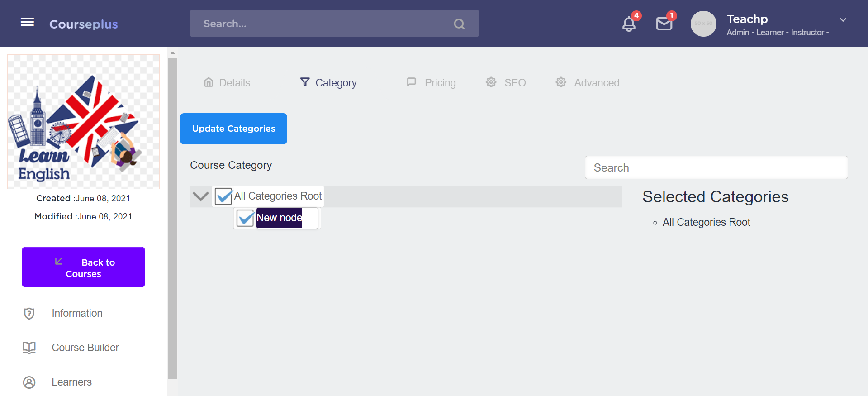Open the mail messages icon
The image size is (868, 396).
point(664,24)
